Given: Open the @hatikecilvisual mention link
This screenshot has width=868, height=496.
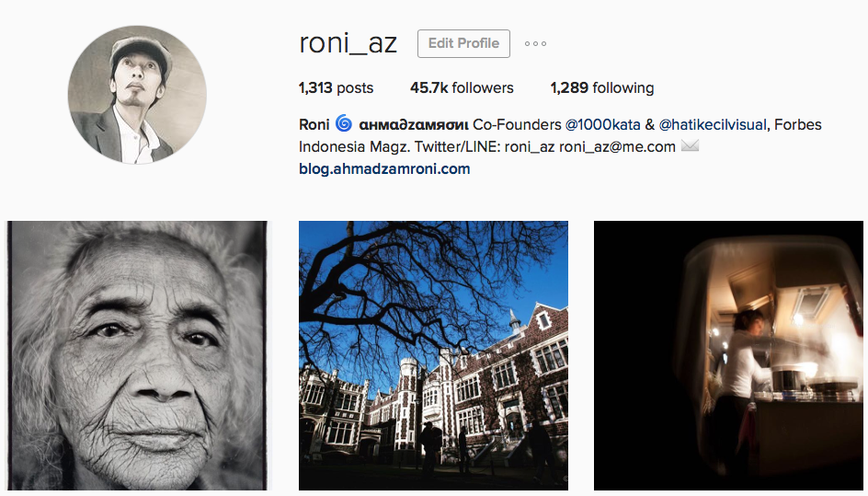Looking at the screenshot, I should (x=713, y=125).
